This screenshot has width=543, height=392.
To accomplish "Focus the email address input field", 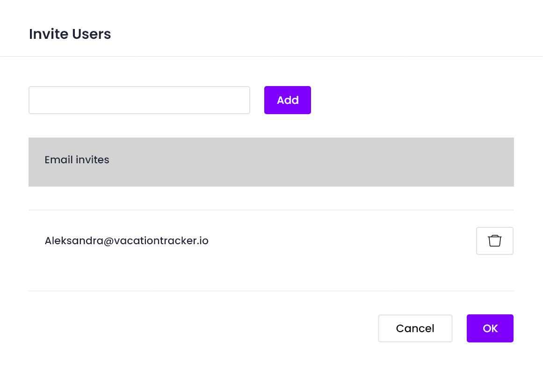I will (x=139, y=100).
